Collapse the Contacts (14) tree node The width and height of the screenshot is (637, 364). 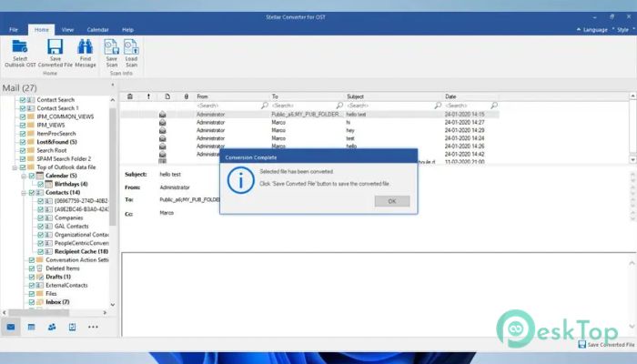tap(24, 193)
